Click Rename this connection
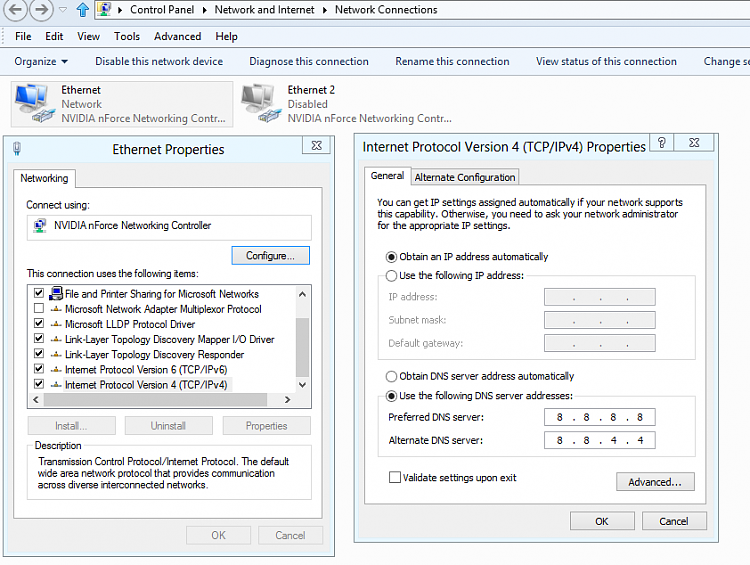The height and width of the screenshot is (565, 750). click(452, 61)
